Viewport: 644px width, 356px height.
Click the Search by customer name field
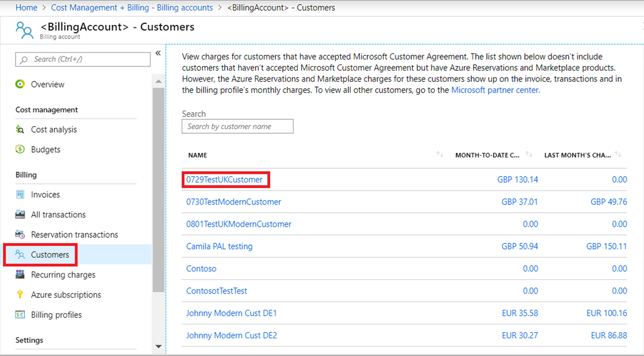tap(237, 126)
